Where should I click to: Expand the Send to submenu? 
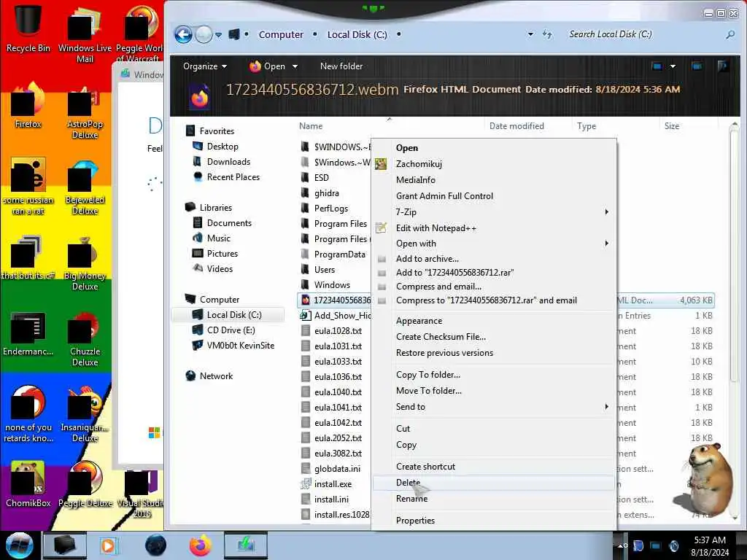[494, 407]
